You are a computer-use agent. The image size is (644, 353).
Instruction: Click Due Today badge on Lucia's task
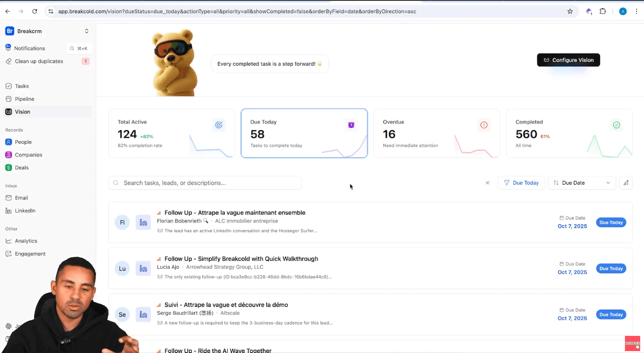point(611,268)
